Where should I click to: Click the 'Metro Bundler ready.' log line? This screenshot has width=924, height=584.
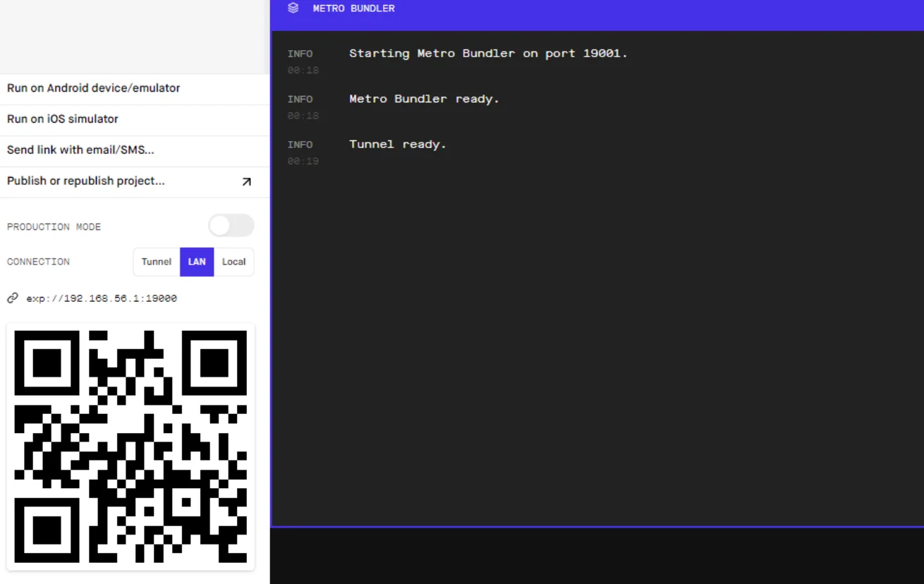coord(424,99)
